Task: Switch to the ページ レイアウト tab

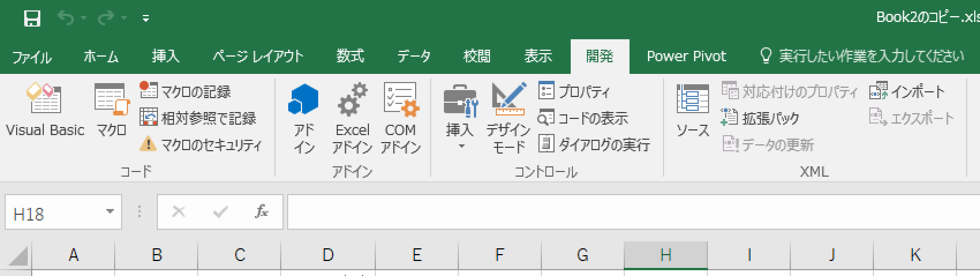Action: (x=258, y=56)
